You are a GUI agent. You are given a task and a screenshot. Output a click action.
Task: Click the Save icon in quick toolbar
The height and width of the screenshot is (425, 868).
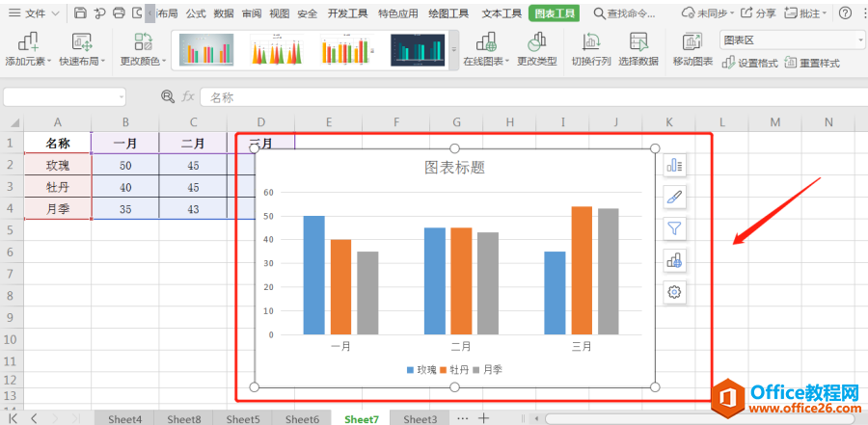pyautogui.click(x=80, y=13)
